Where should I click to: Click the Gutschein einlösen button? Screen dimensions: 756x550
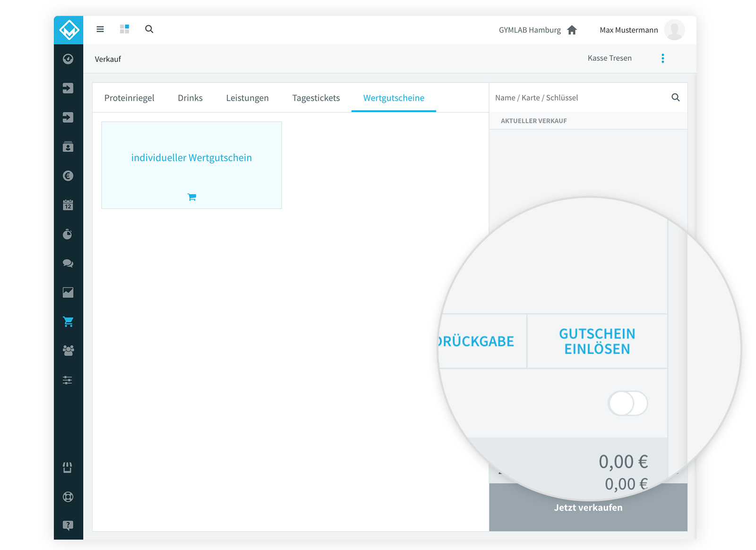point(597,341)
